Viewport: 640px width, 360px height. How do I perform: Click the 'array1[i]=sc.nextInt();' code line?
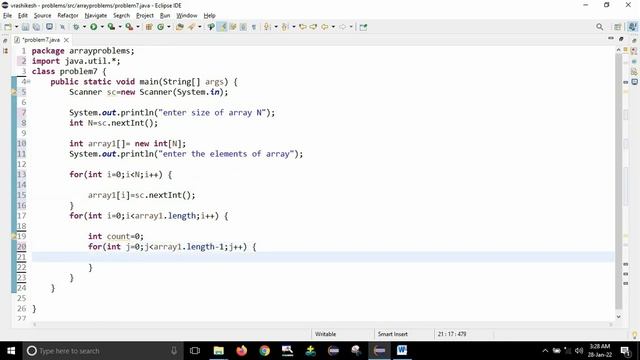point(142,195)
